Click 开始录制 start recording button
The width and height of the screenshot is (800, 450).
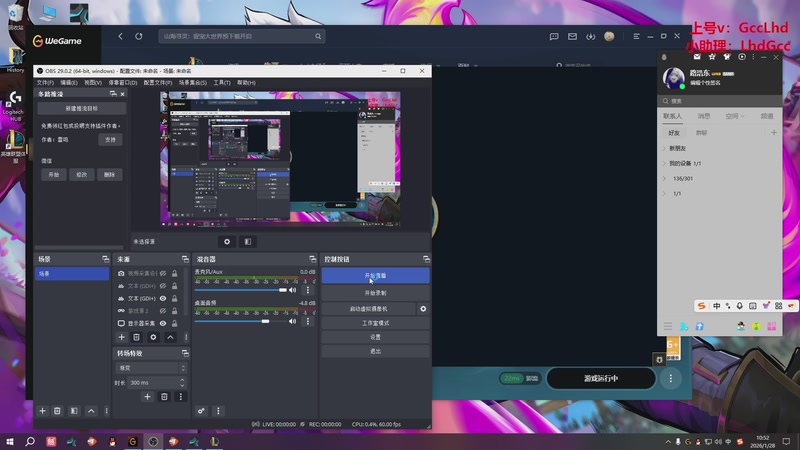click(x=376, y=293)
